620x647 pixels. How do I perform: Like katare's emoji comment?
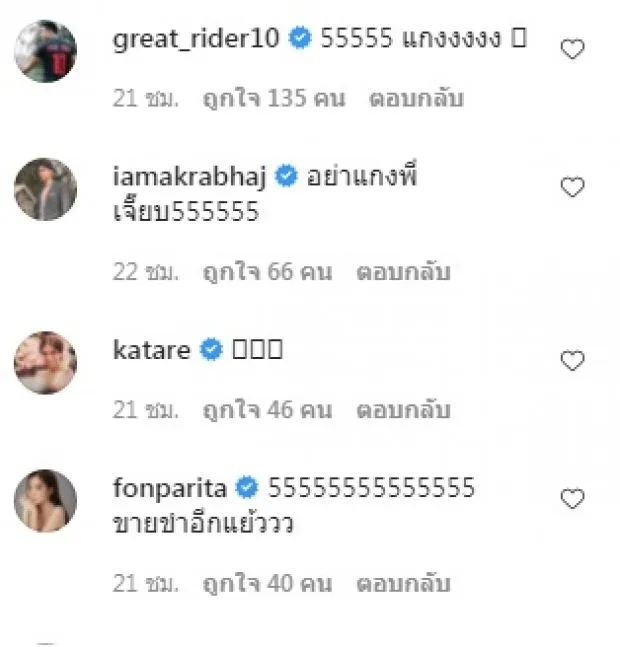click(x=572, y=361)
